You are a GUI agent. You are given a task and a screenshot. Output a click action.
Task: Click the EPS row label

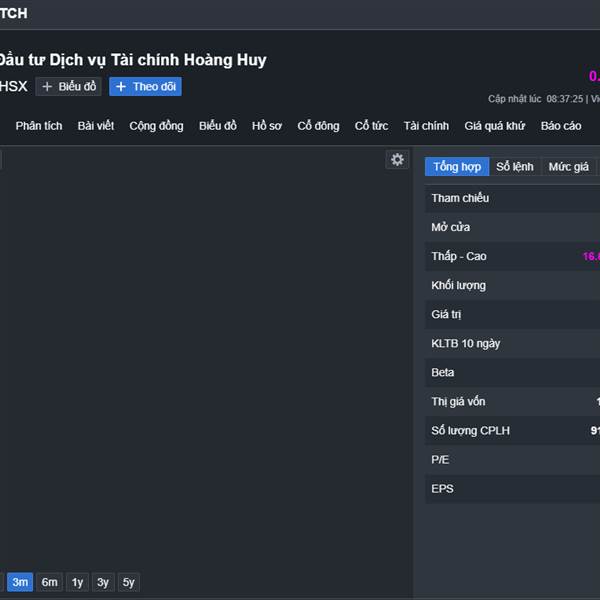[x=442, y=489]
